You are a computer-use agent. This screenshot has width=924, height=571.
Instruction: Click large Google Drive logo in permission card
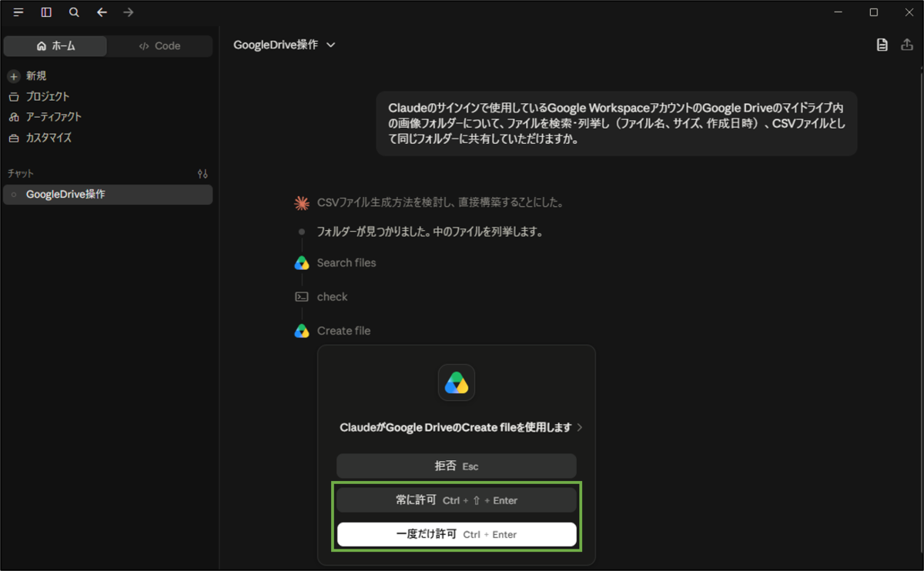pos(457,382)
